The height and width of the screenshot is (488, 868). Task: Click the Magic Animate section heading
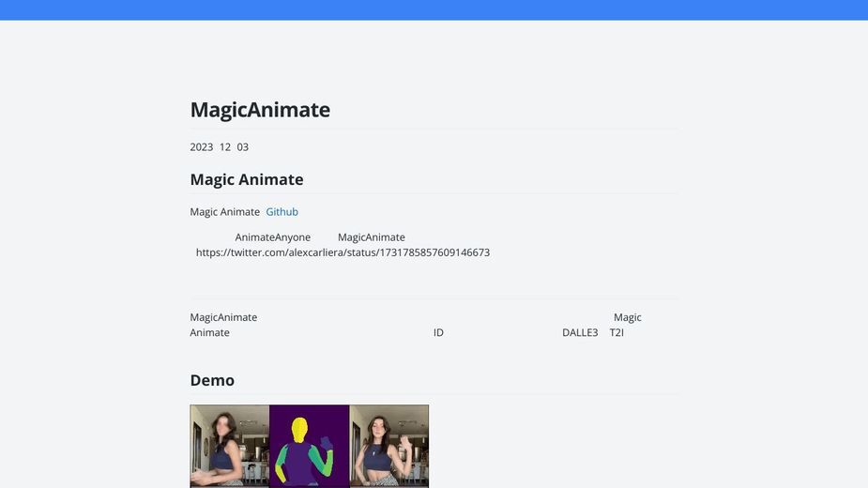point(247,179)
